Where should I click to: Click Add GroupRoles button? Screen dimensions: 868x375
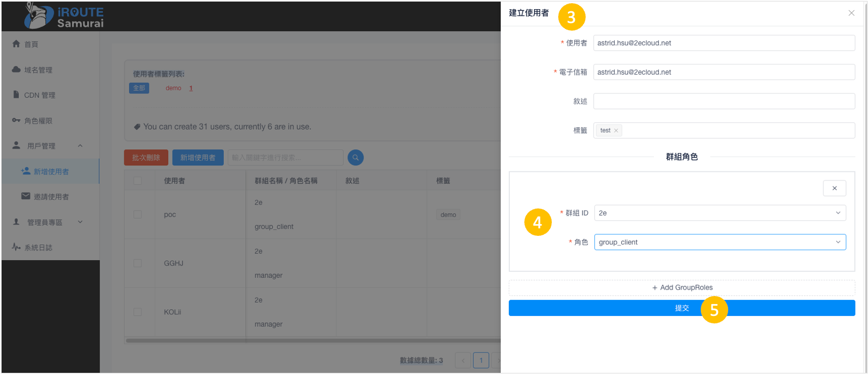pyautogui.click(x=681, y=287)
